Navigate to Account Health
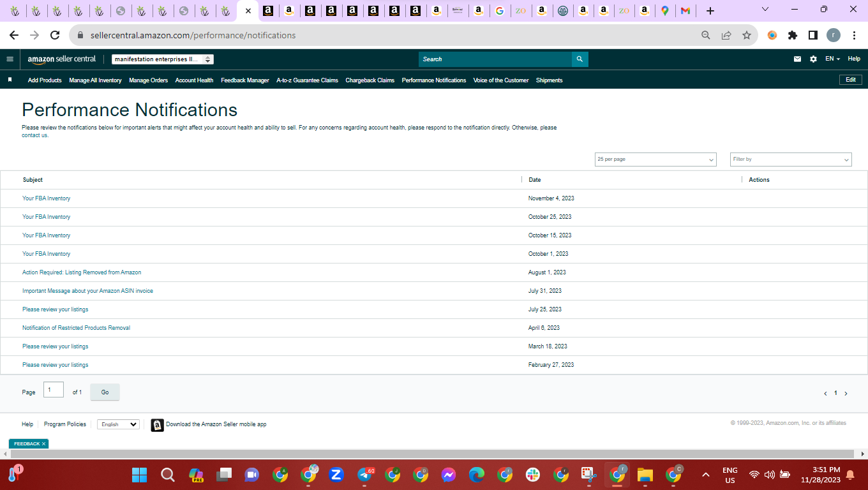868x490 pixels. (195, 80)
